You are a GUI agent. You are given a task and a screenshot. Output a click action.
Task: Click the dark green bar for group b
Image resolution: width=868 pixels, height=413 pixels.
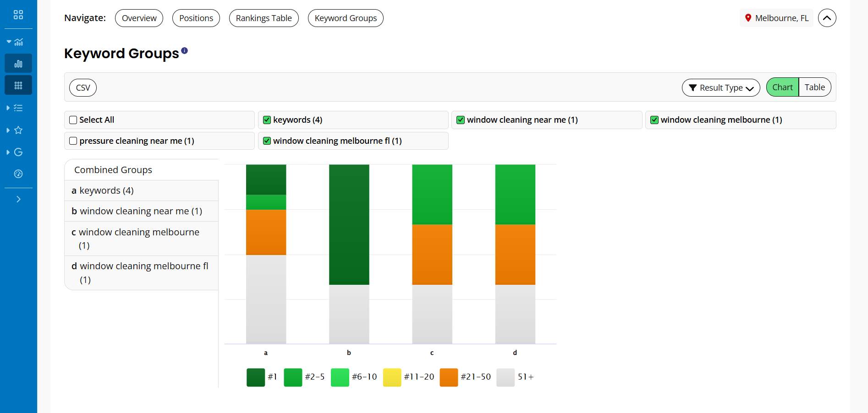[349, 224]
